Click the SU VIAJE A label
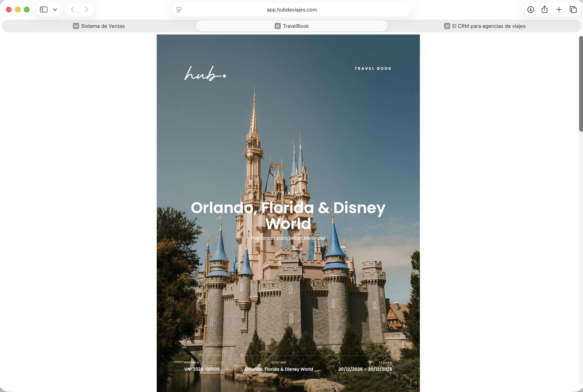Image resolution: width=583 pixels, height=392 pixels. pyautogui.click(x=288, y=193)
